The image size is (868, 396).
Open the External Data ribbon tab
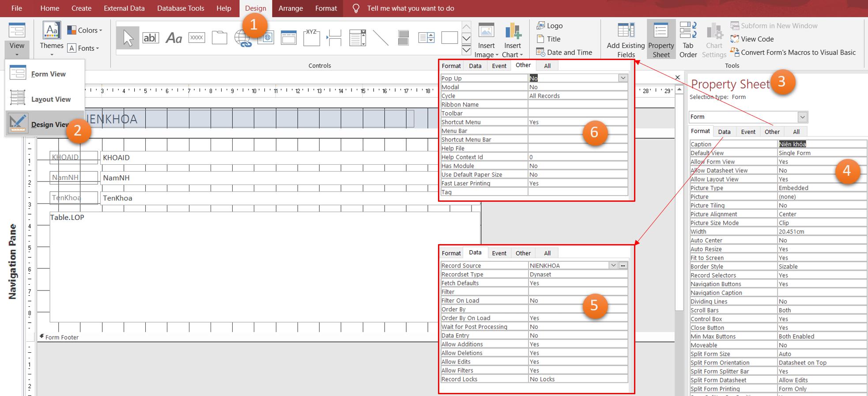click(x=124, y=8)
